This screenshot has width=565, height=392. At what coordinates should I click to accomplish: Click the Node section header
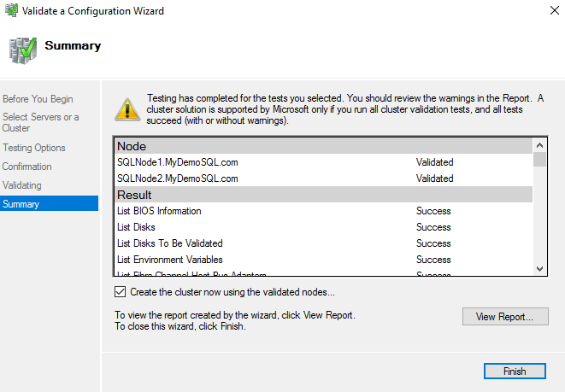pos(324,146)
